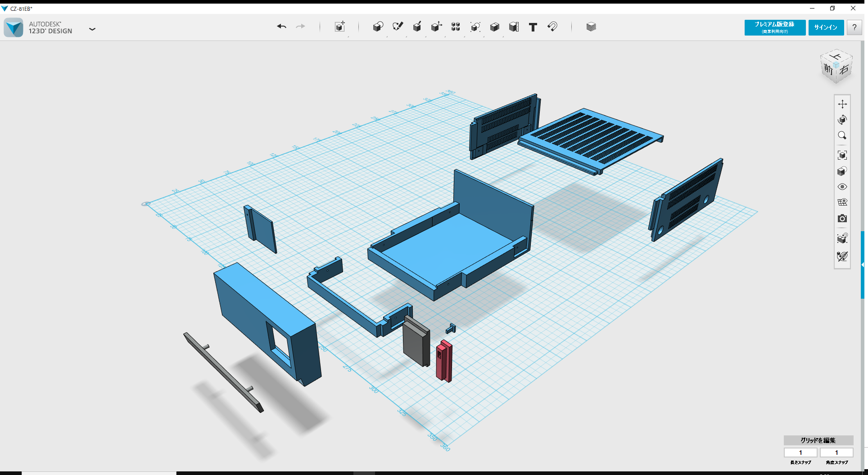Open the Materials stack icon

591,27
